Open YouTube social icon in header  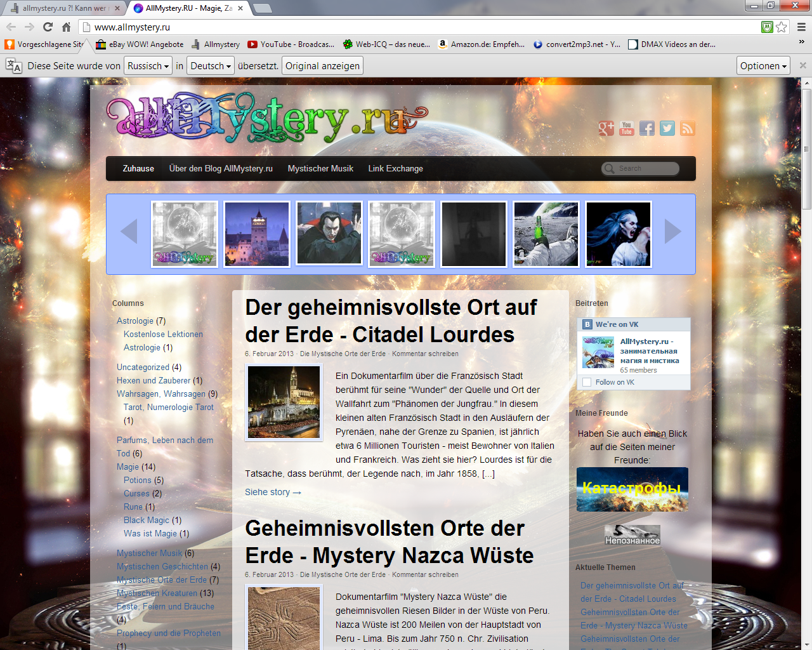[x=627, y=128]
